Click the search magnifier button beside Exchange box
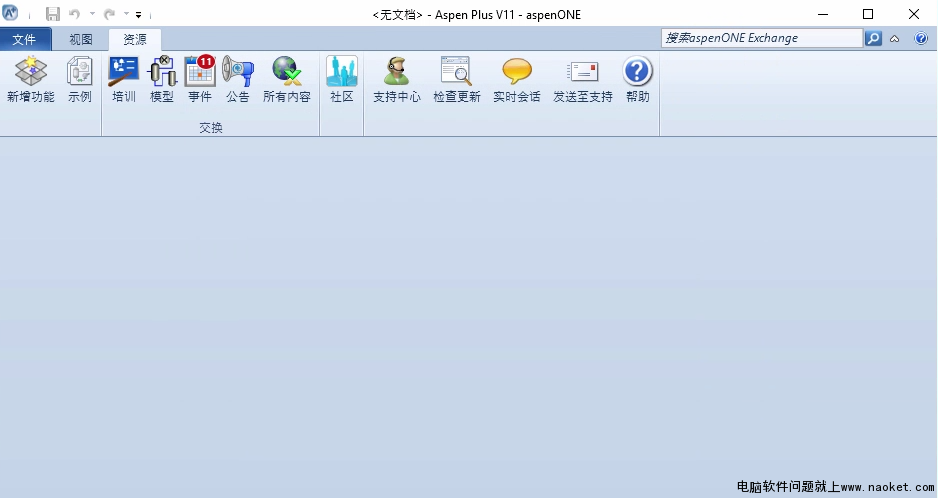 point(873,38)
